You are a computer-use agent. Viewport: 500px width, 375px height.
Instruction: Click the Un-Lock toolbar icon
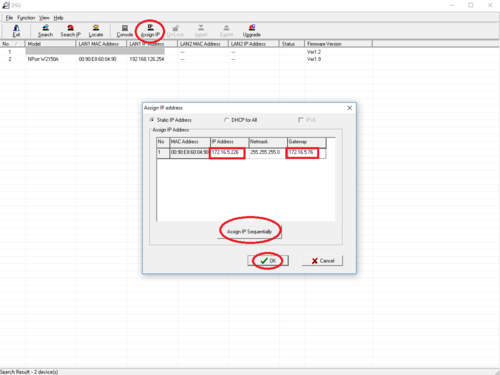click(x=175, y=31)
